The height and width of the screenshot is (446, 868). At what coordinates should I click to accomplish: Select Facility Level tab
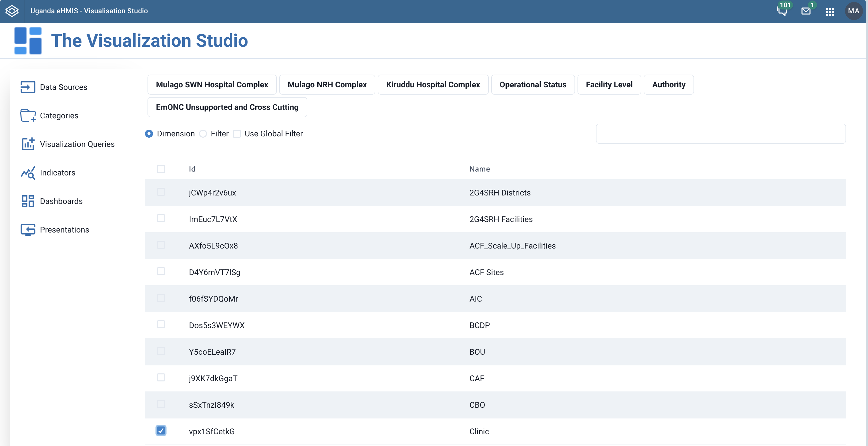[x=609, y=85]
